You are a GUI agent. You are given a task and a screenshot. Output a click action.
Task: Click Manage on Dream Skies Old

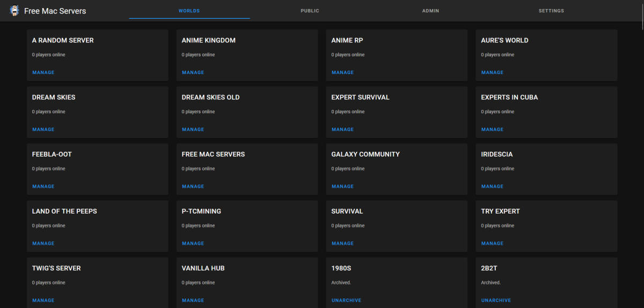193,129
